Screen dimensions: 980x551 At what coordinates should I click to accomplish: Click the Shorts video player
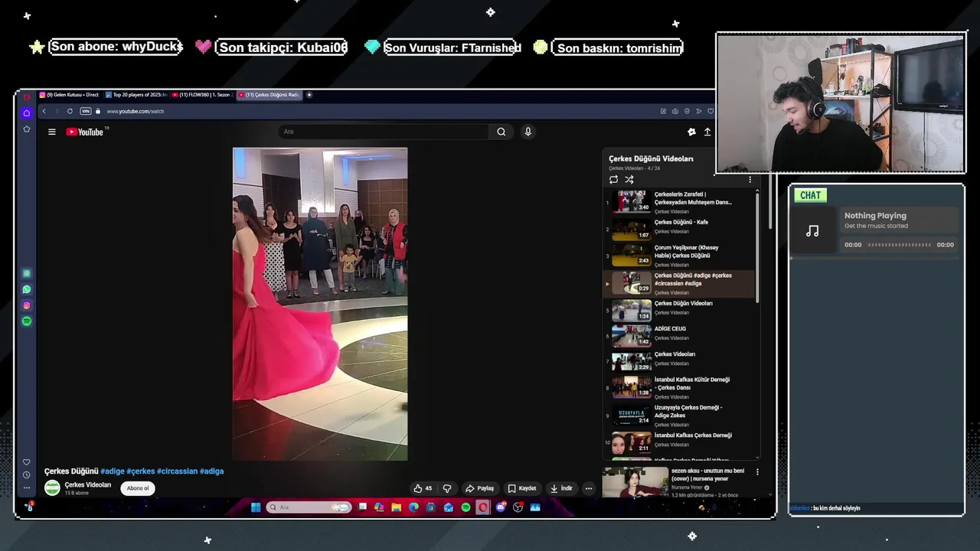[x=320, y=304]
